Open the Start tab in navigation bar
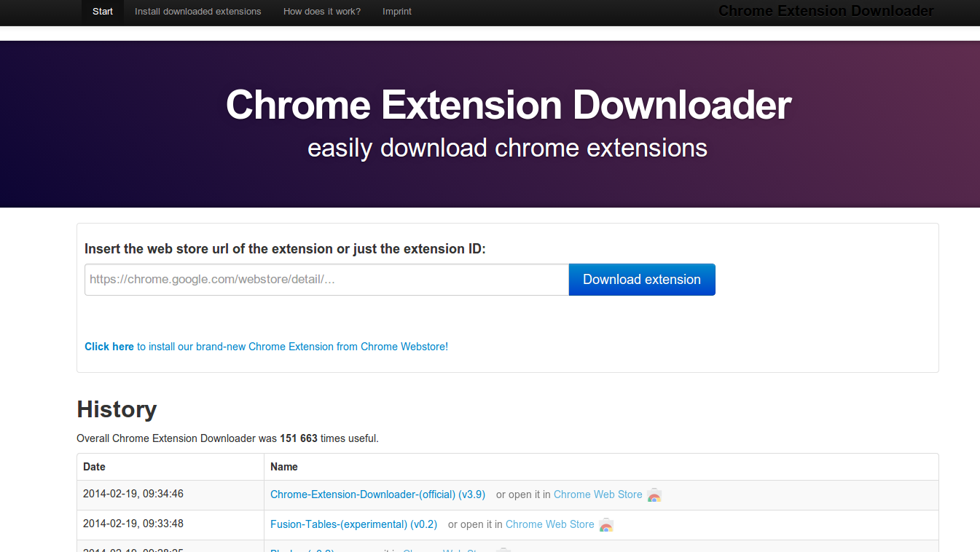980x552 pixels. pos(103,12)
